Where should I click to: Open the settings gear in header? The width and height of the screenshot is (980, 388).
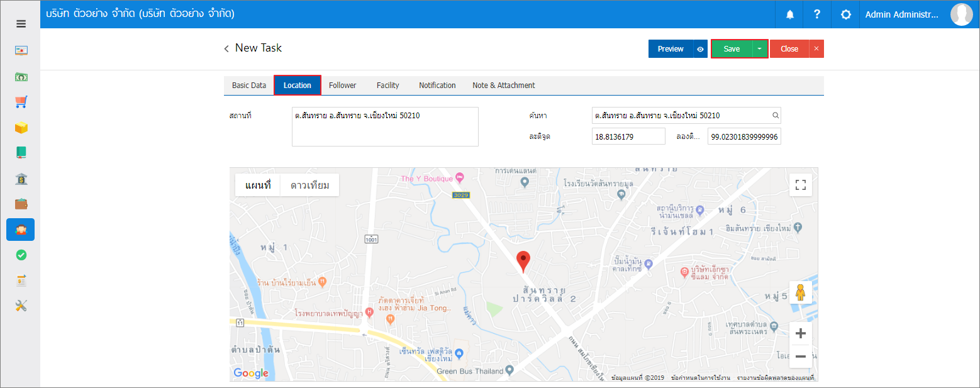click(846, 14)
